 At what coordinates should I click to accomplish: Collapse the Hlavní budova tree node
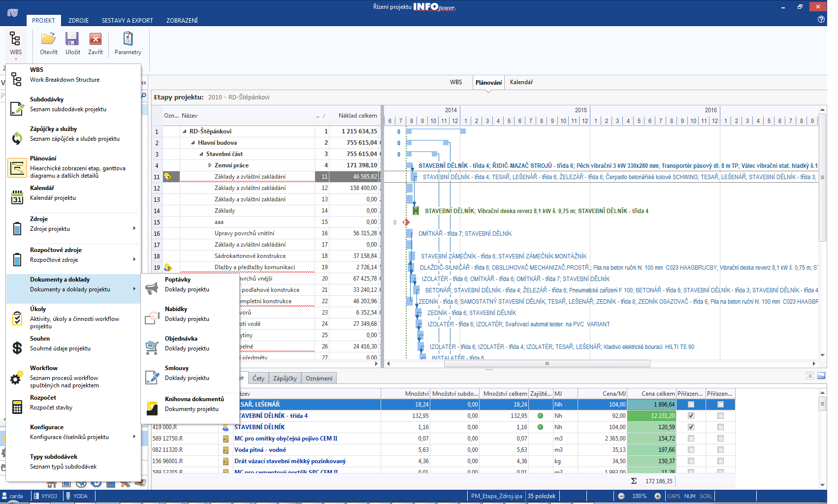[x=193, y=143]
